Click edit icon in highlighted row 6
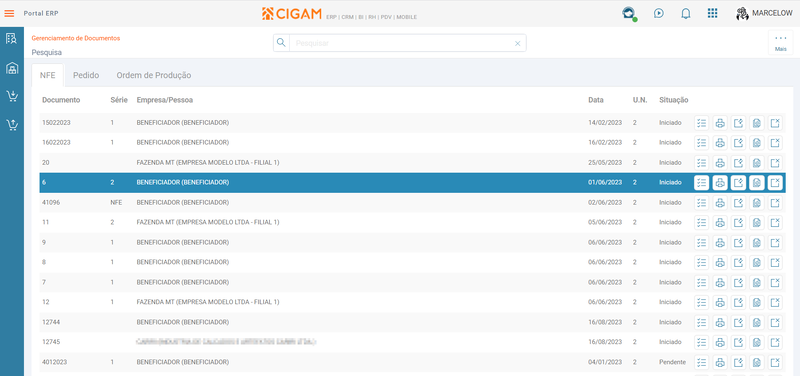 (738, 183)
